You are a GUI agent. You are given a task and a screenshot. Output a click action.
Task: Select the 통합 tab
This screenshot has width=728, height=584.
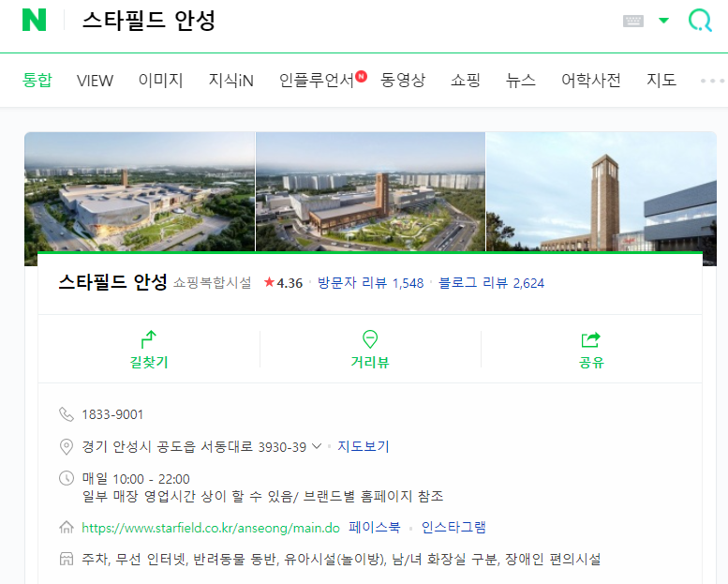pyautogui.click(x=37, y=80)
